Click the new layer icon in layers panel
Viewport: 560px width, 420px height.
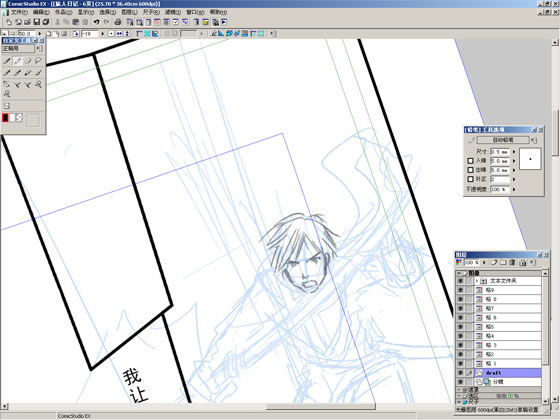click(494, 262)
